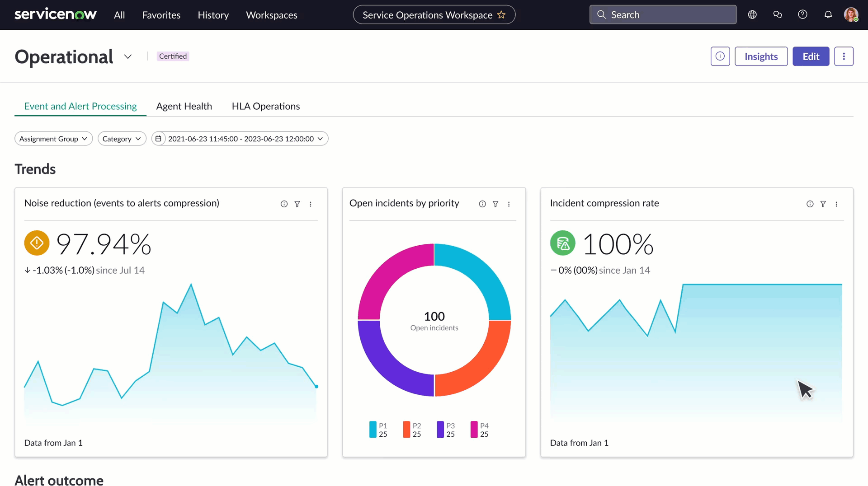
Task: Click the Certified badge
Action: coord(173,56)
